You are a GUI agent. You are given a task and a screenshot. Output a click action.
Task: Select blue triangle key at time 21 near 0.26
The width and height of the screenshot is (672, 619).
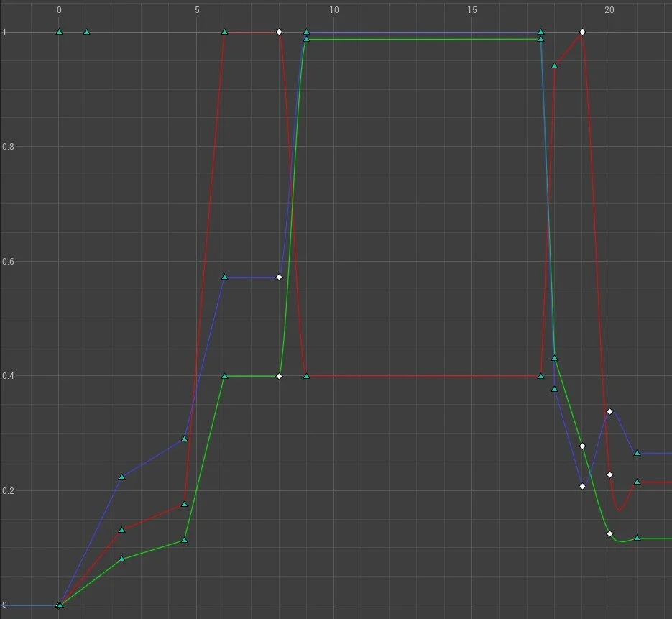point(638,453)
